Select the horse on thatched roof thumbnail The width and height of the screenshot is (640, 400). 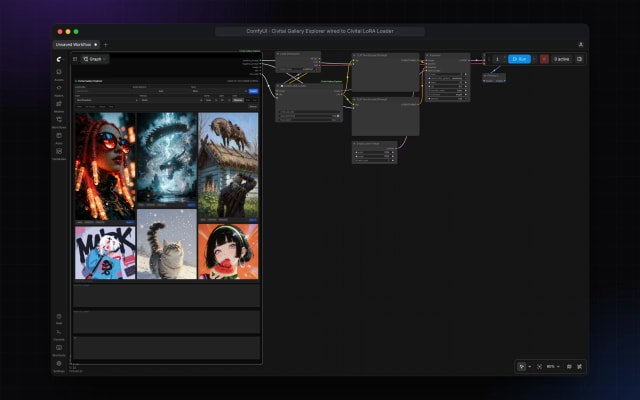coord(228,165)
